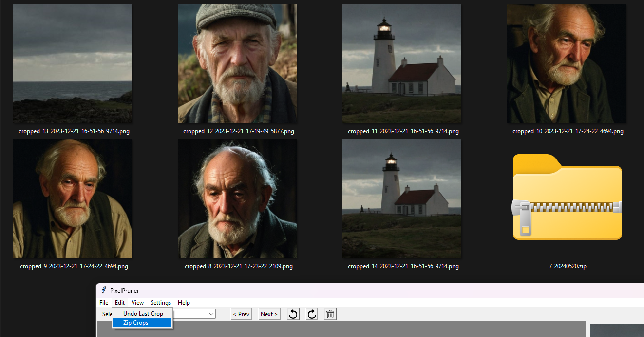Expand the selection combo box arrow
The width and height of the screenshot is (644, 337).
pyautogui.click(x=211, y=314)
